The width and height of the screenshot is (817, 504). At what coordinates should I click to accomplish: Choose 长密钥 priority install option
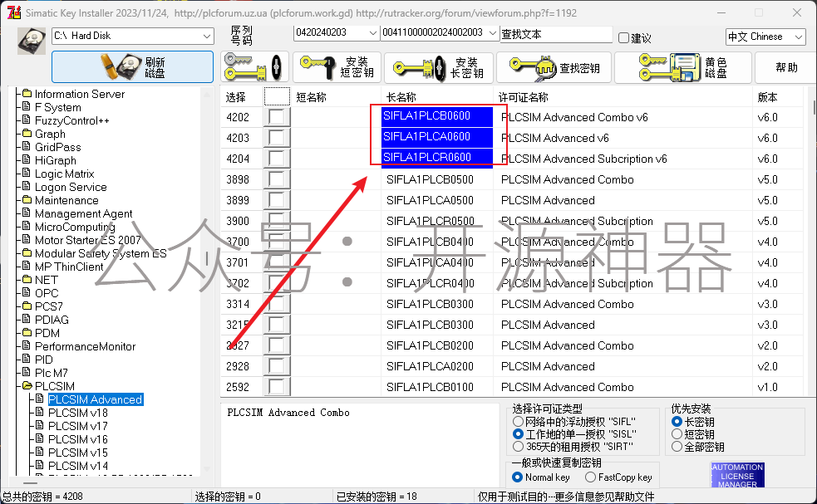pos(677,421)
